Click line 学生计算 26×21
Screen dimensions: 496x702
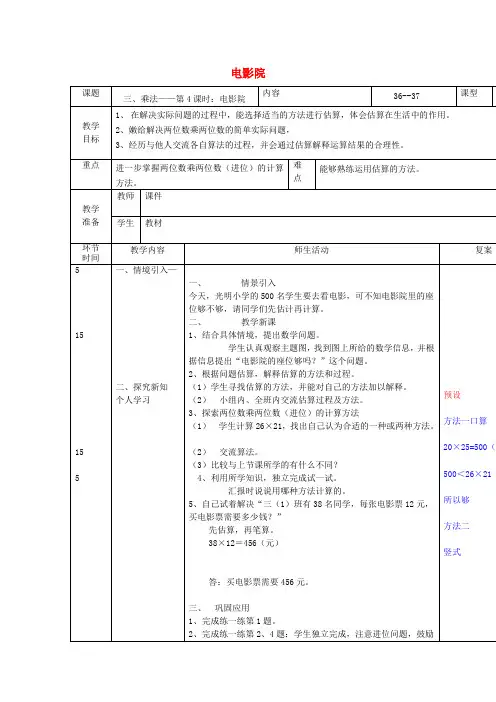pos(313,426)
